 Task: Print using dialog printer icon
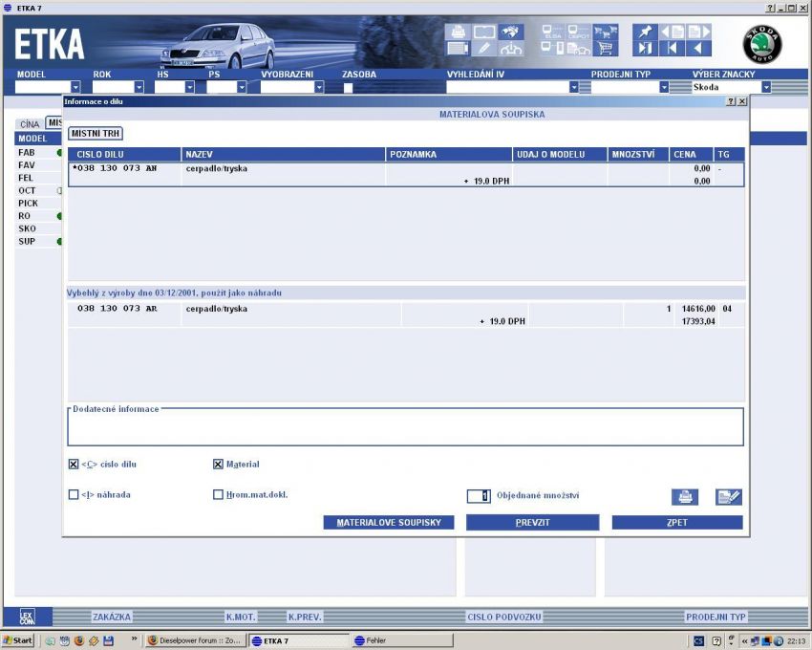[x=685, y=496]
